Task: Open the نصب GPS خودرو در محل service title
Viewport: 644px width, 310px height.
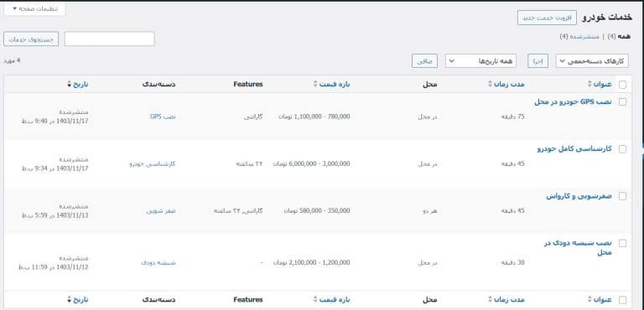Action: coord(573,102)
